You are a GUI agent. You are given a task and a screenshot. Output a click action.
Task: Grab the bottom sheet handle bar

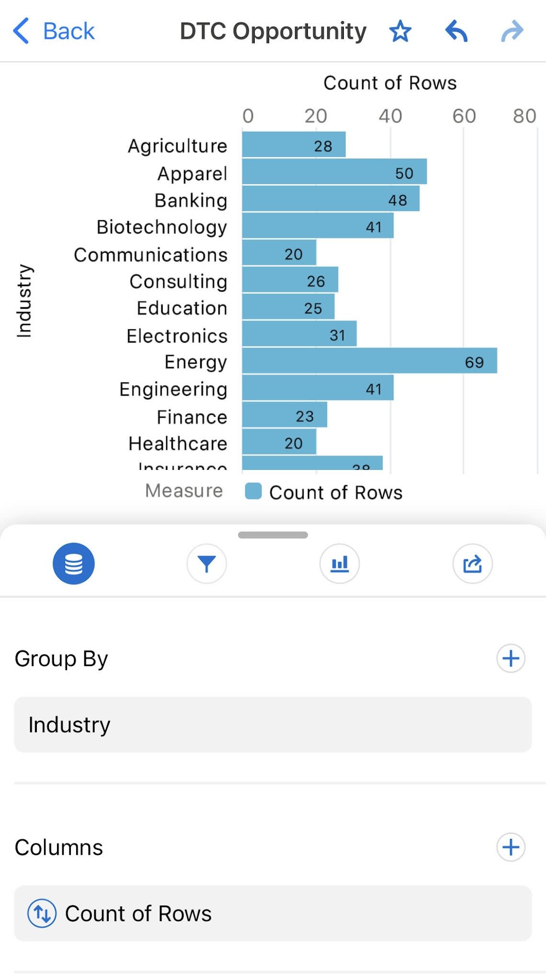pos(273,535)
